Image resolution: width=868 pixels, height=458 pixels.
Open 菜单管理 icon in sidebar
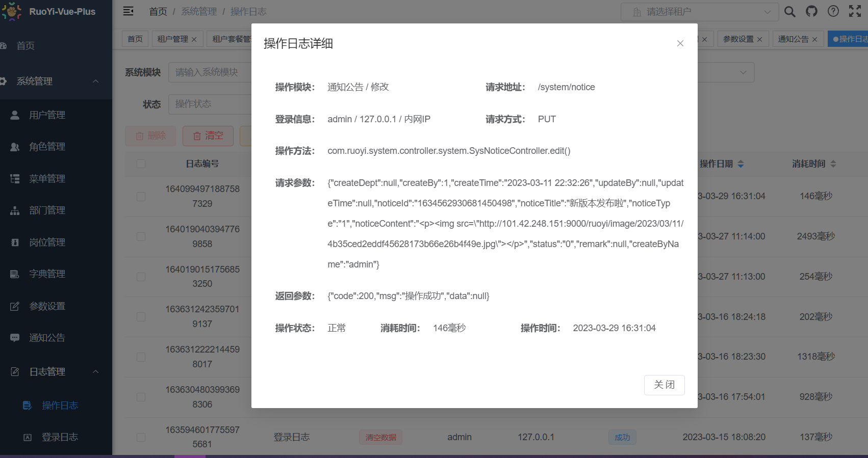(15, 179)
